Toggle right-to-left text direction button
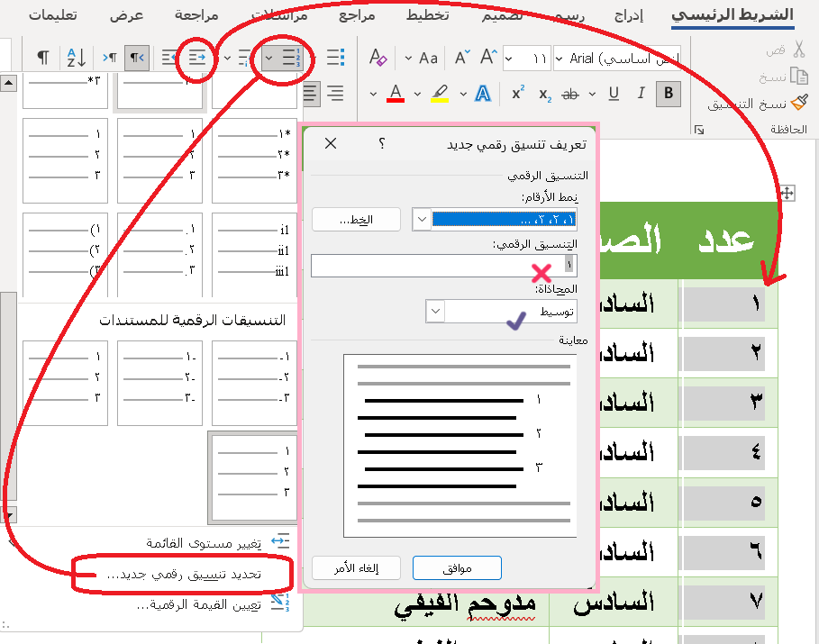Screen dimensions: 819x644 (x=137, y=59)
